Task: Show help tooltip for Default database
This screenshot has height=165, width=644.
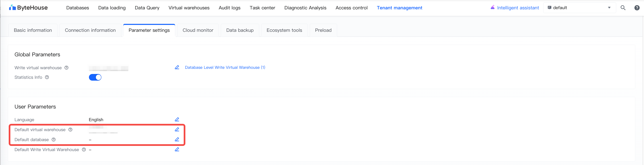Action: pos(53,140)
